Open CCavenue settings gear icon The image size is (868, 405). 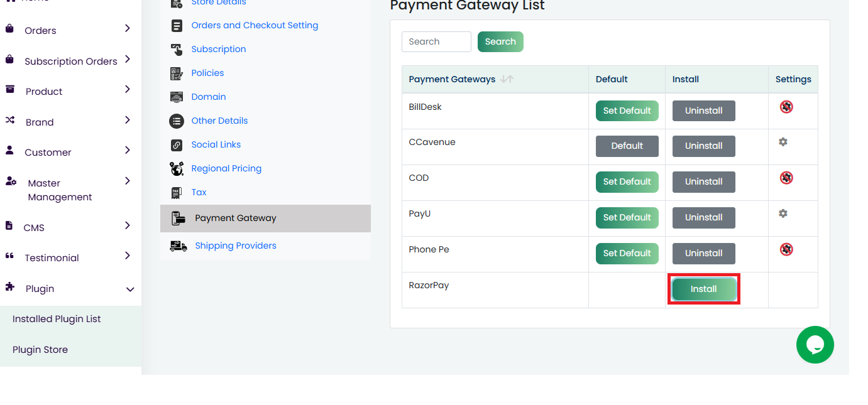coord(783,142)
